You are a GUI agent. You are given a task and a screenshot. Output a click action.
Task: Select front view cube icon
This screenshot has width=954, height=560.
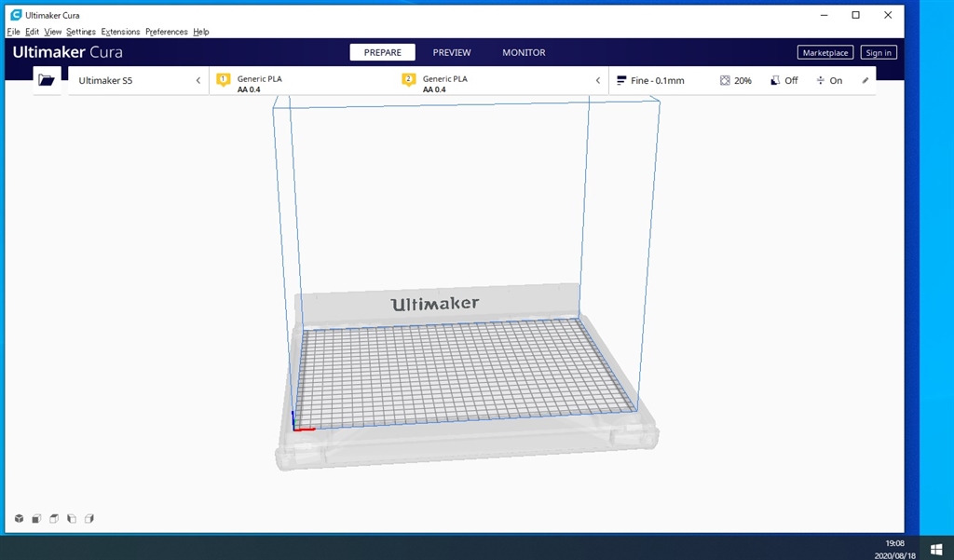point(36,519)
